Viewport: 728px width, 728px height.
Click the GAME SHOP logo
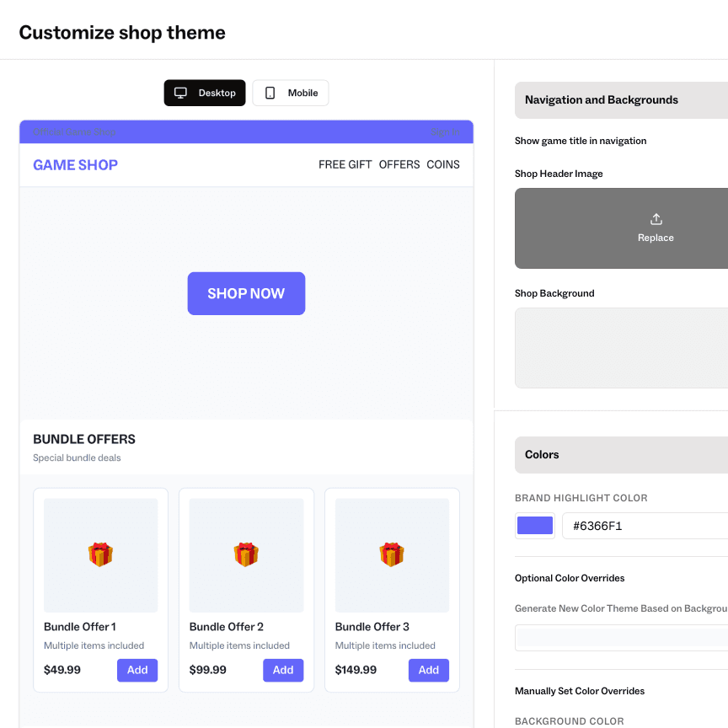click(x=75, y=164)
